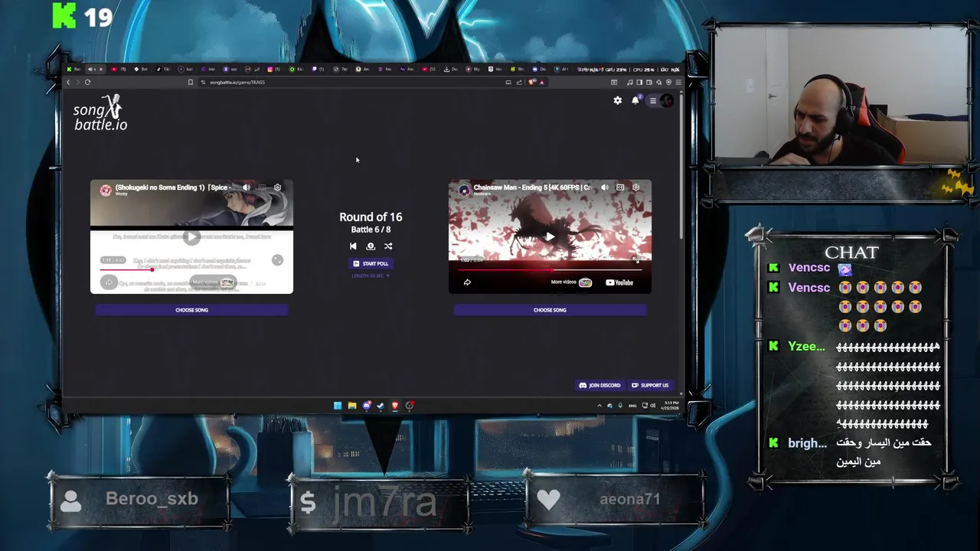This screenshot has height=551, width=980.
Task: Show hidden system tray icons
Action: [x=599, y=406]
